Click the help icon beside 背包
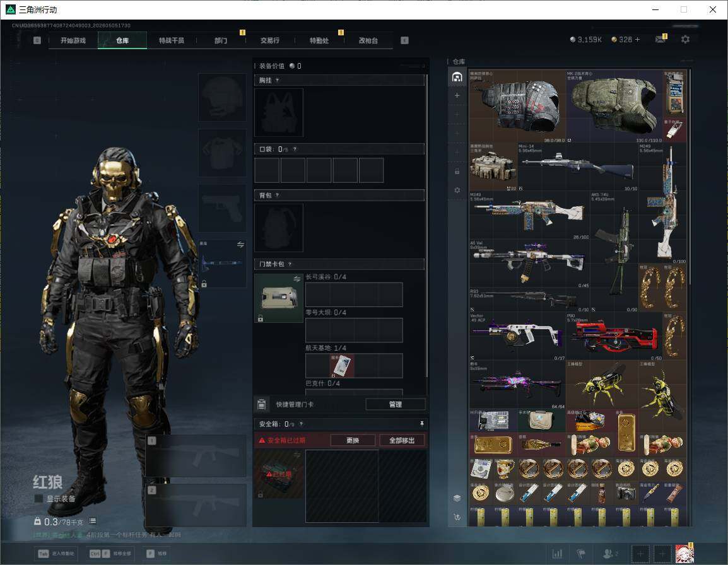728x565 pixels. click(277, 195)
